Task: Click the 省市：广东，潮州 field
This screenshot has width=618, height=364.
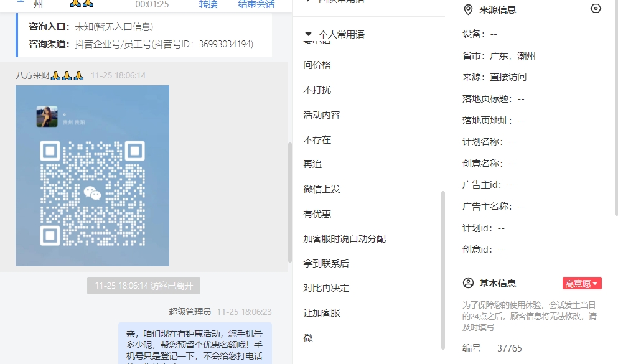Action: tap(499, 56)
